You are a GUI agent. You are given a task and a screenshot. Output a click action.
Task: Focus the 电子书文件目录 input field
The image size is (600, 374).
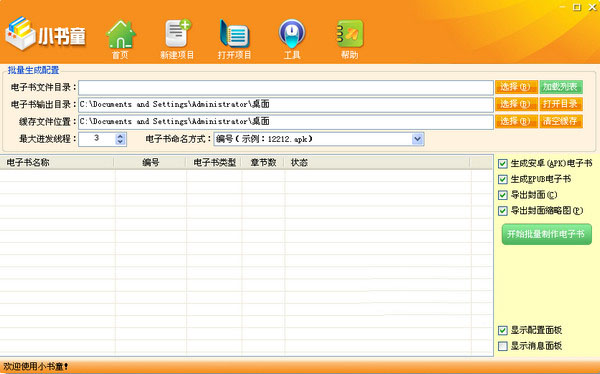pyautogui.click(x=286, y=88)
